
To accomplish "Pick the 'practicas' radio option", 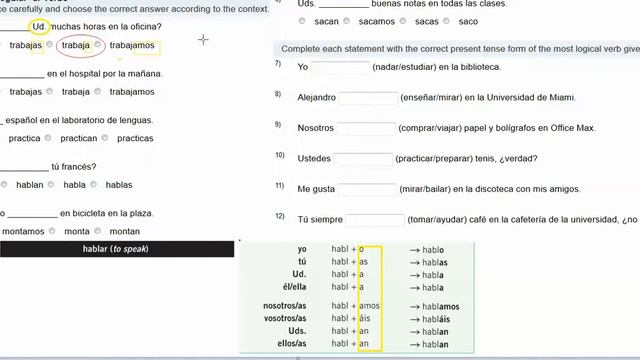I will [105, 138].
